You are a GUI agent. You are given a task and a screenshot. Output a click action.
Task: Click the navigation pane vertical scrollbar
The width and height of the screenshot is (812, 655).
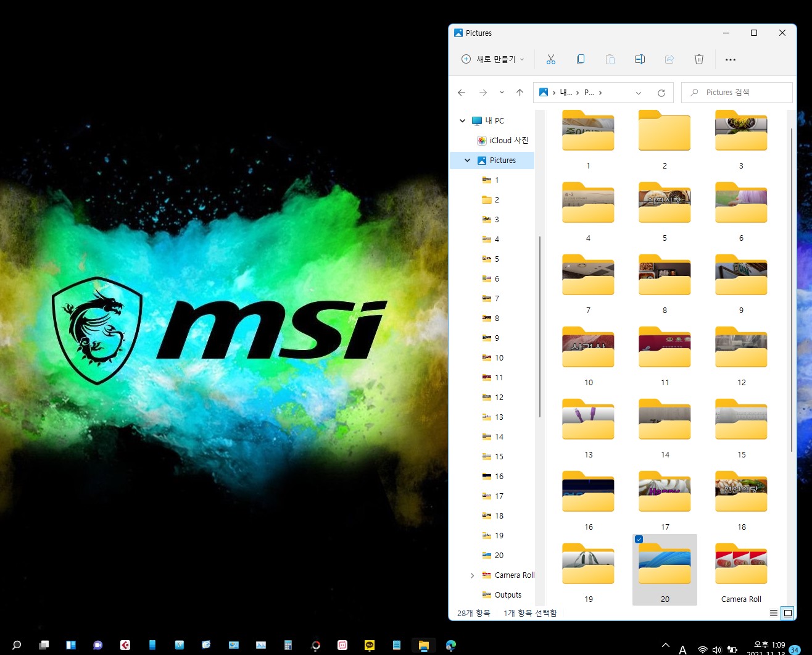click(540, 327)
